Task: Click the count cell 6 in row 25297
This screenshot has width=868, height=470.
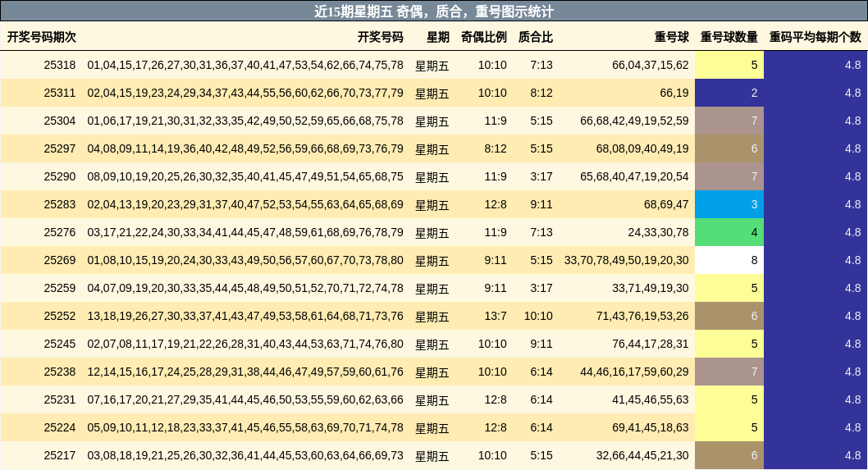Action: click(729, 149)
